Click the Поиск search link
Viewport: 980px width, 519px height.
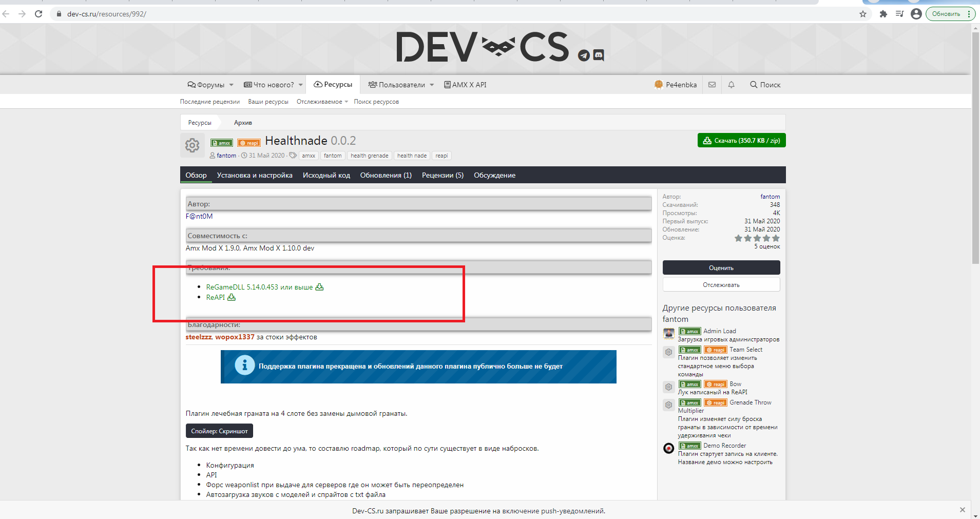tap(765, 85)
